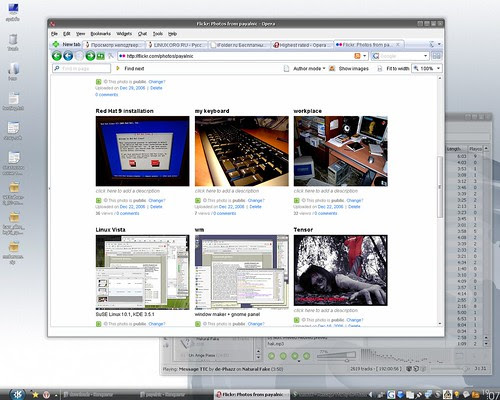Viewport: 500px width, 400px height.
Task: Click Change? link under my keyboard photo
Action: (256, 200)
